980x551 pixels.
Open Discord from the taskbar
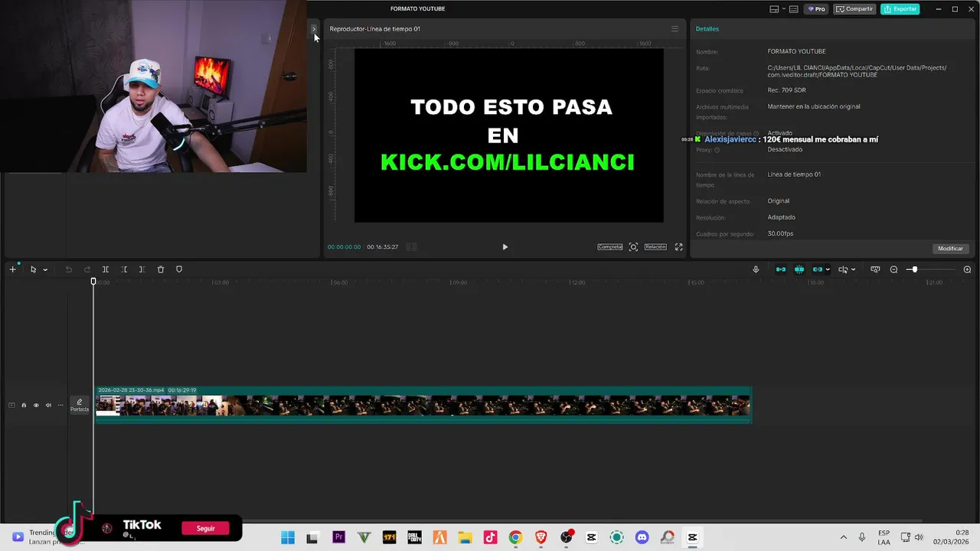642,537
